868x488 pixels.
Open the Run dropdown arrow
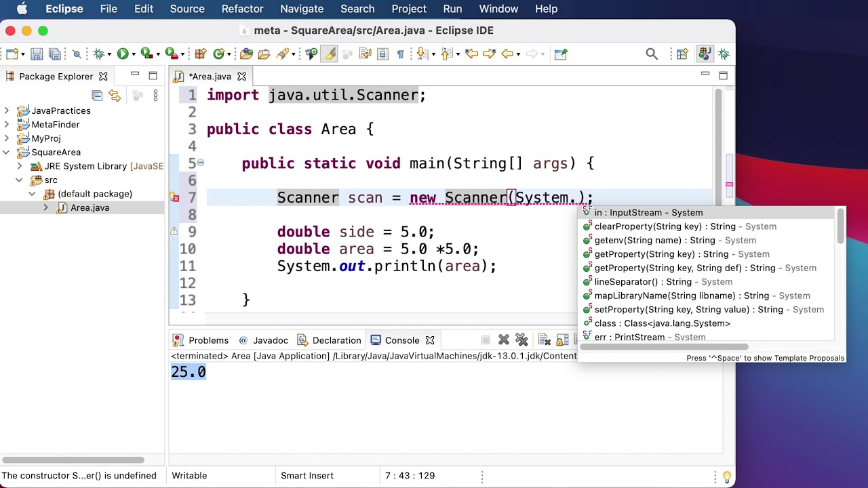pyautogui.click(x=133, y=55)
